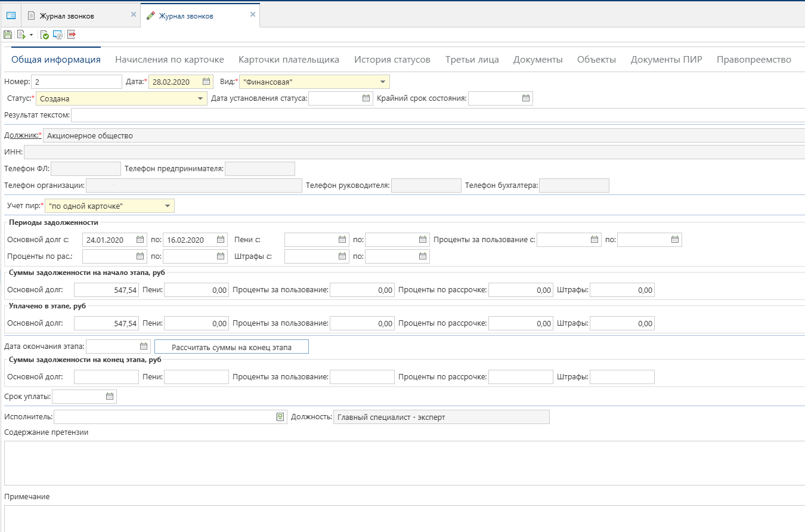
Task: Switch to Начисления по карточке tab
Action: point(169,60)
